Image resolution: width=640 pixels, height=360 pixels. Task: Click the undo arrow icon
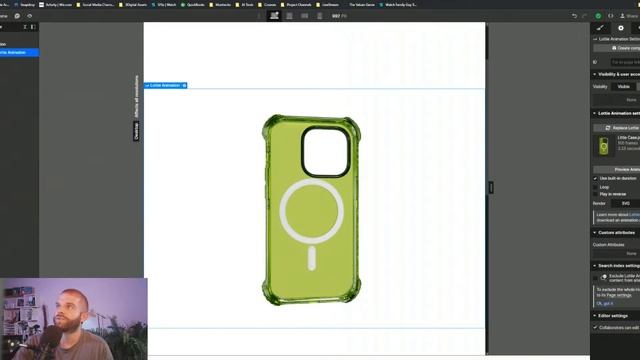[575, 16]
